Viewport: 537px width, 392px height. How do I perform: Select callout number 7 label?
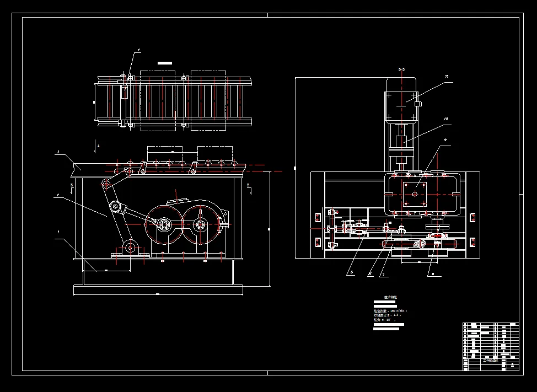383,274
